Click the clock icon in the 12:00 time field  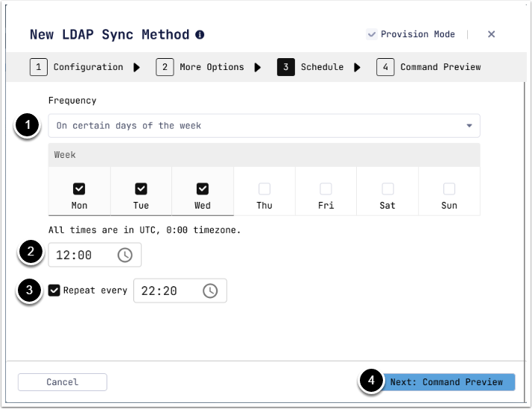[x=125, y=255]
